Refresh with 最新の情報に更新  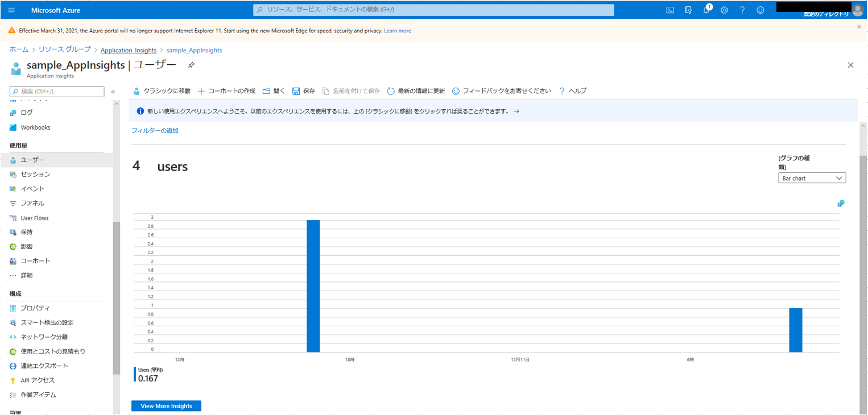(416, 91)
